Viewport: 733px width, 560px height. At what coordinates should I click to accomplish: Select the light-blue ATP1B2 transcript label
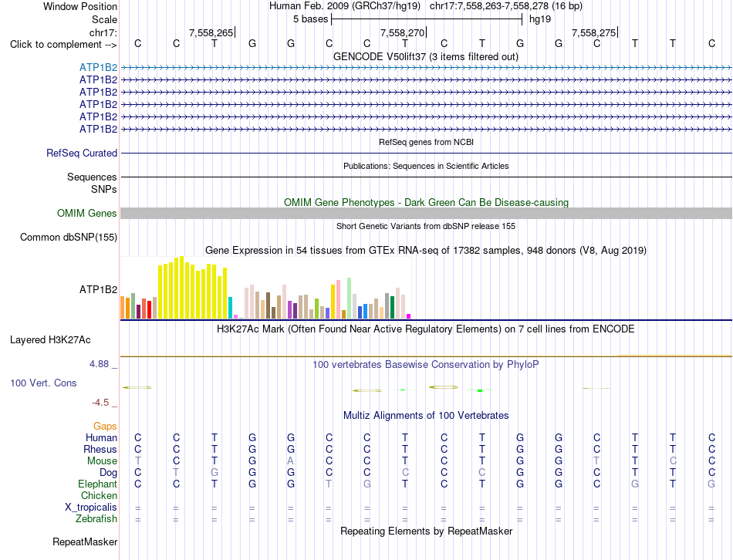click(x=98, y=67)
